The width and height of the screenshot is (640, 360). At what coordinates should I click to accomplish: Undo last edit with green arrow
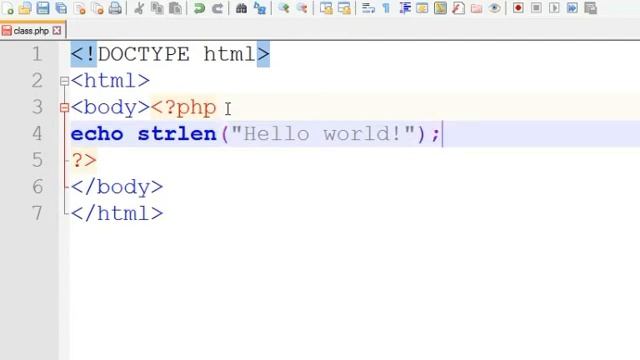pyautogui.click(x=199, y=8)
